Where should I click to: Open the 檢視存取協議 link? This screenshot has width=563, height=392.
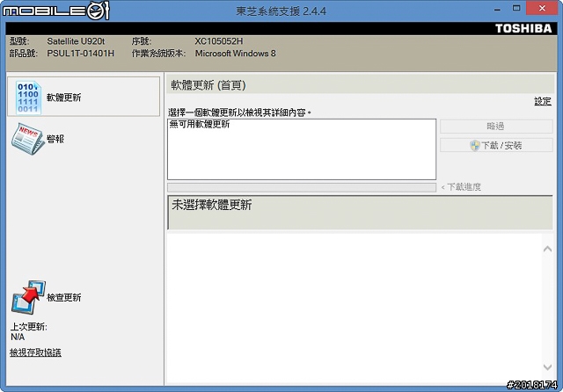35,352
